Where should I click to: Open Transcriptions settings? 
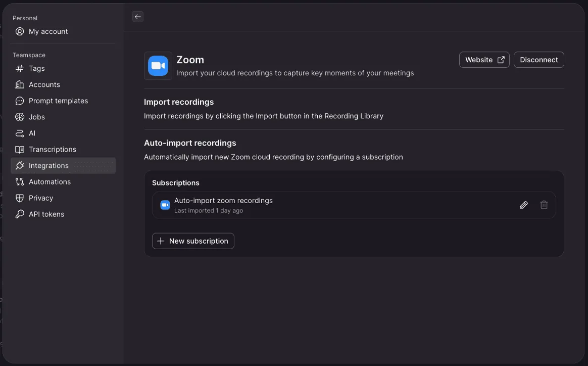click(x=63, y=149)
